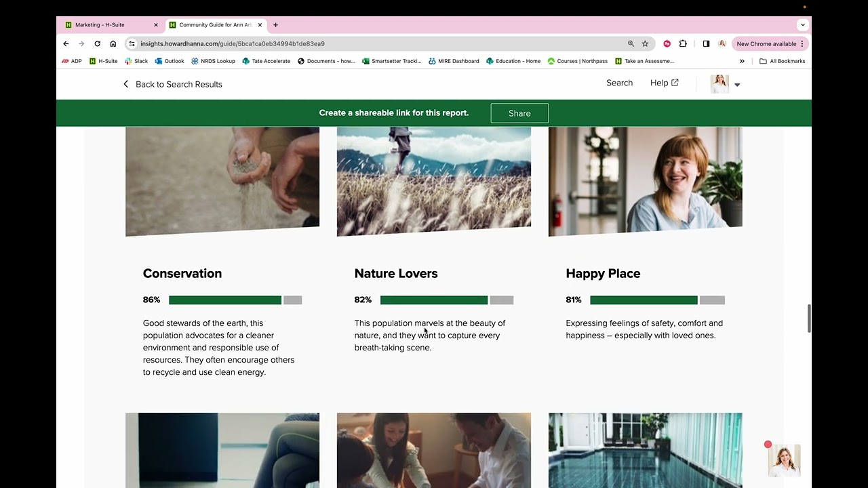Open the H-Suite bookmark

[x=103, y=61]
